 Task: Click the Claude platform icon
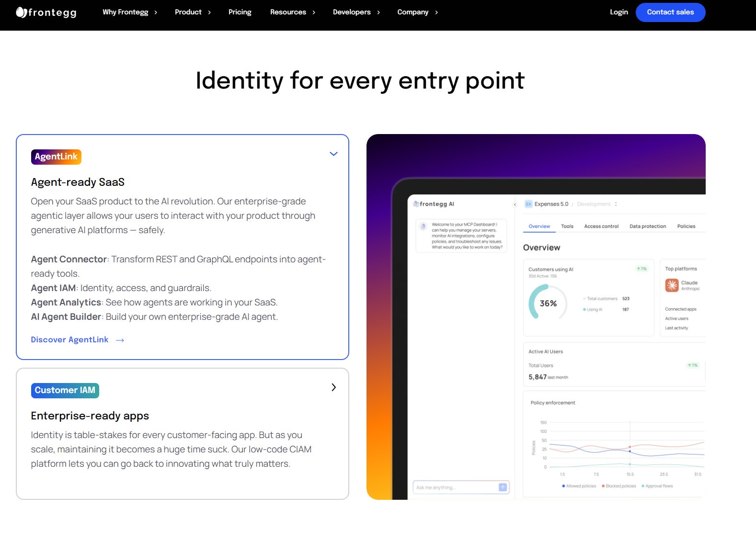pyautogui.click(x=672, y=285)
